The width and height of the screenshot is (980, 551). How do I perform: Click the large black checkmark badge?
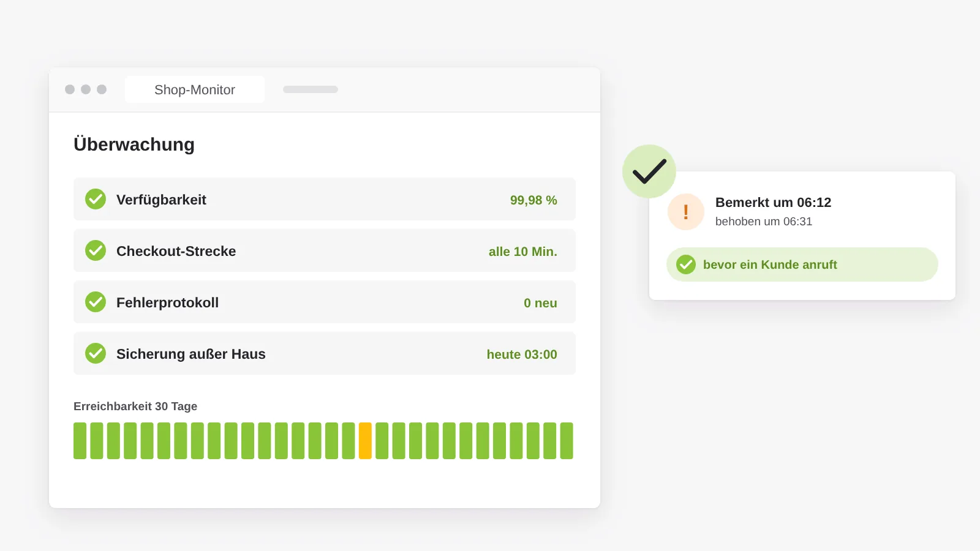coord(649,171)
